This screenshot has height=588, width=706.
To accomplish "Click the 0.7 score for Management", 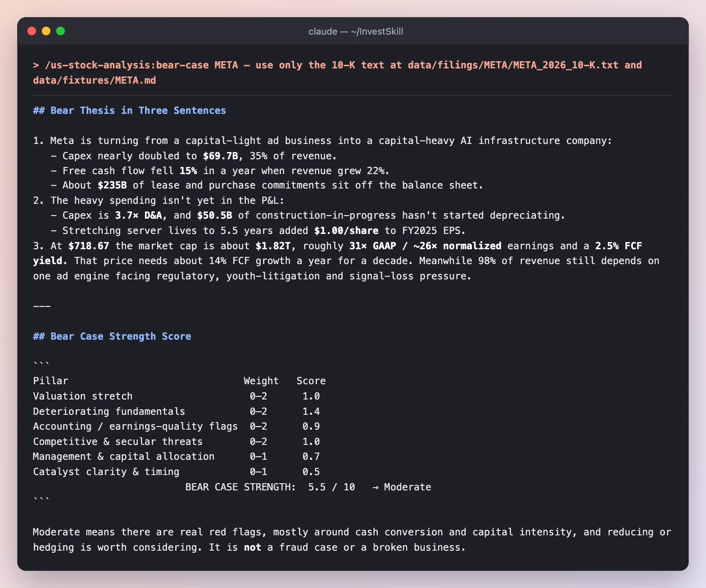I will tap(311, 457).
